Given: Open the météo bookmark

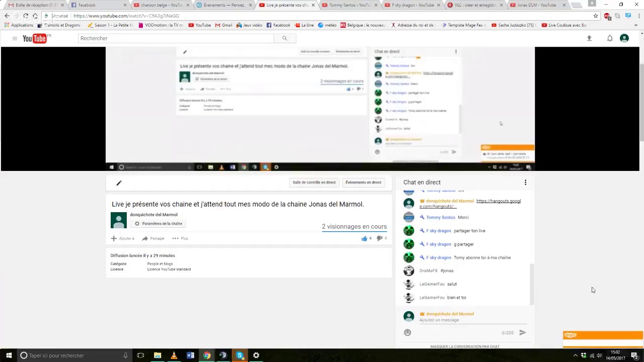Looking at the screenshot, I should coord(327,25).
